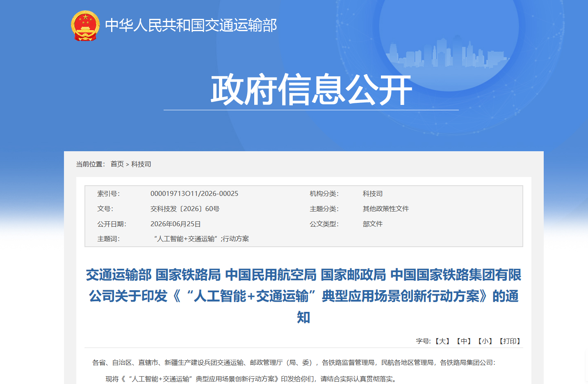Viewport: 588px width, 384px height.
Task: Set font size to 【大】
Action: (x=442, y=341)
